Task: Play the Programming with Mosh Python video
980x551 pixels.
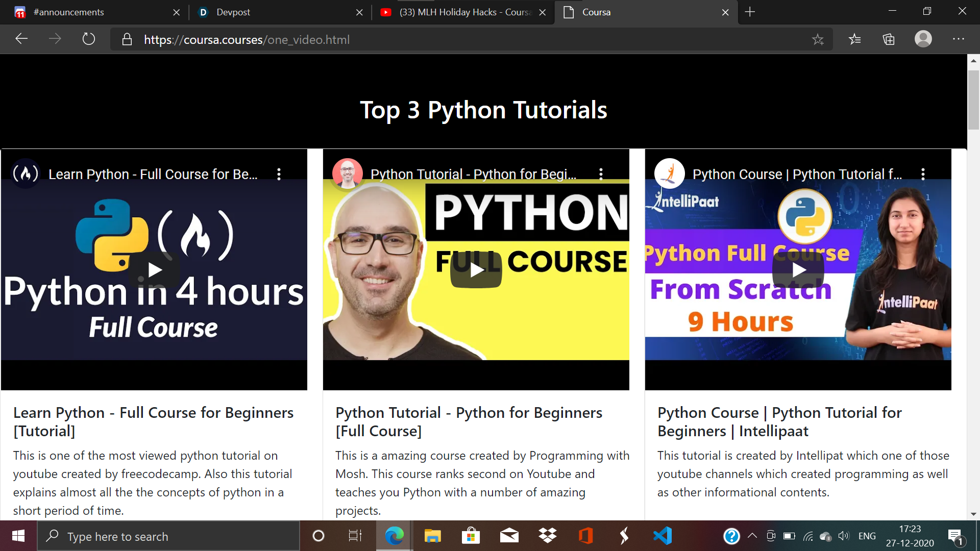Action: point(476,269)
